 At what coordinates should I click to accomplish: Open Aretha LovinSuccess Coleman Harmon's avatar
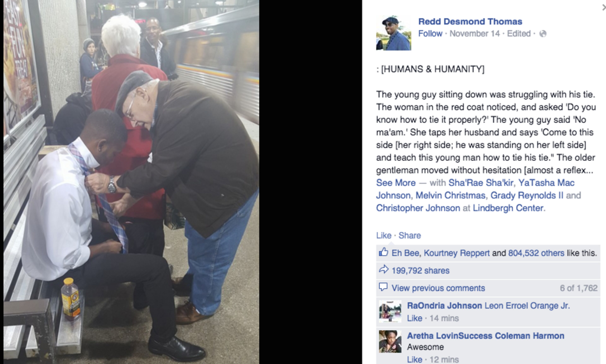[390, 341]
